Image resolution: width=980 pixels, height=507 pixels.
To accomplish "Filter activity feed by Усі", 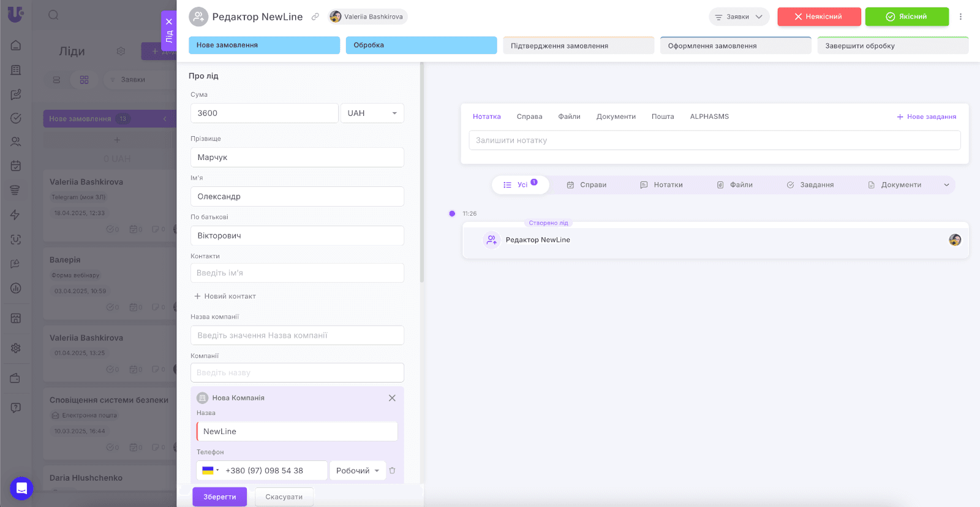I will (521, 185).
